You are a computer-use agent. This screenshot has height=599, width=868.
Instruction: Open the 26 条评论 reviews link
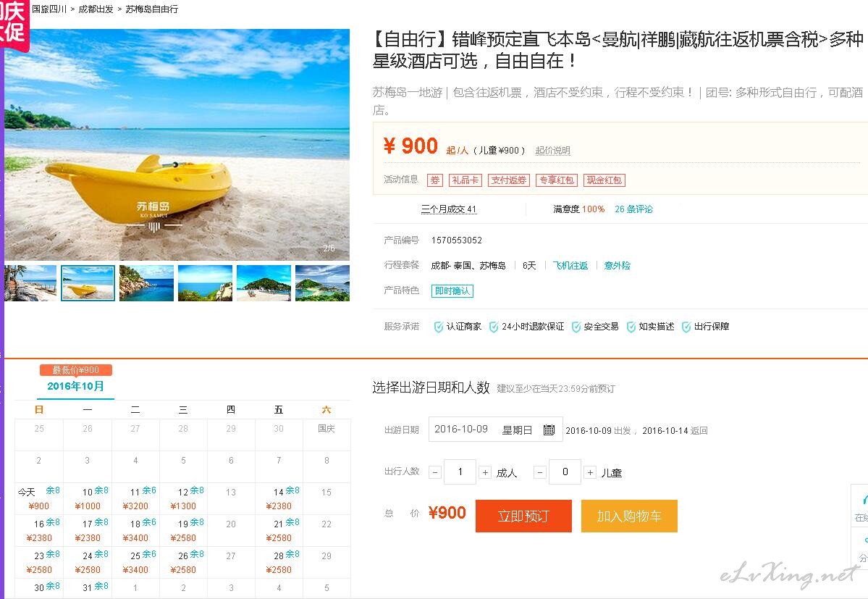634,209
